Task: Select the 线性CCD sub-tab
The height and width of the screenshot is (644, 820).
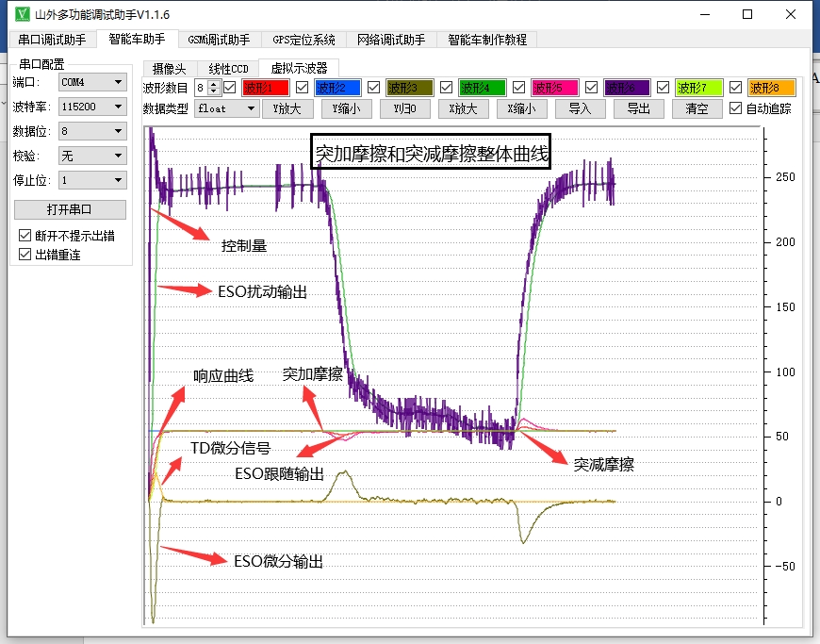Action: tap(228, 69)
